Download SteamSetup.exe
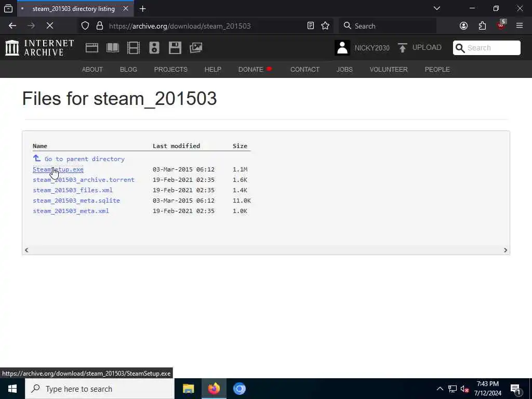The width and height of the screenshot is (532, 399). pyautogui.click(x=58, y=169)
